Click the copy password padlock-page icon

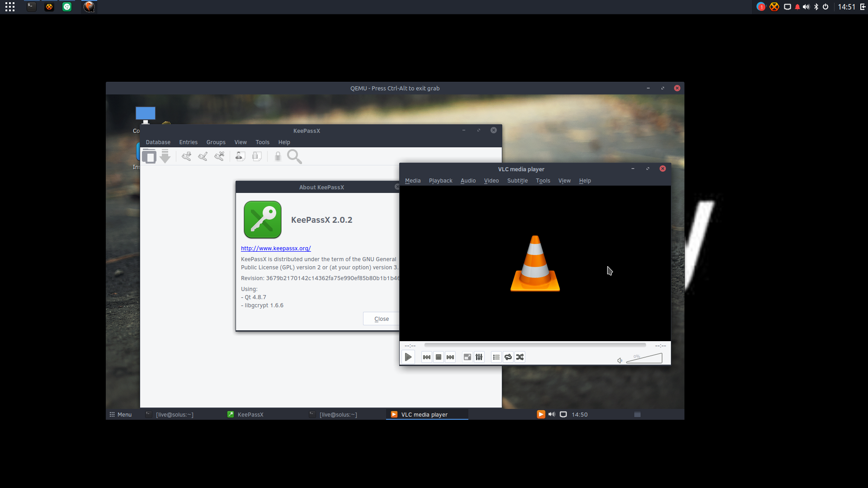click(x=257, y=156)
